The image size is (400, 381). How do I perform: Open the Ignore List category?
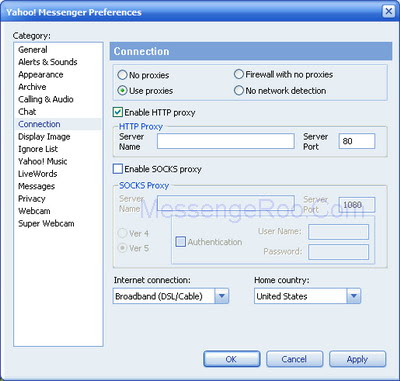[38, 149]
